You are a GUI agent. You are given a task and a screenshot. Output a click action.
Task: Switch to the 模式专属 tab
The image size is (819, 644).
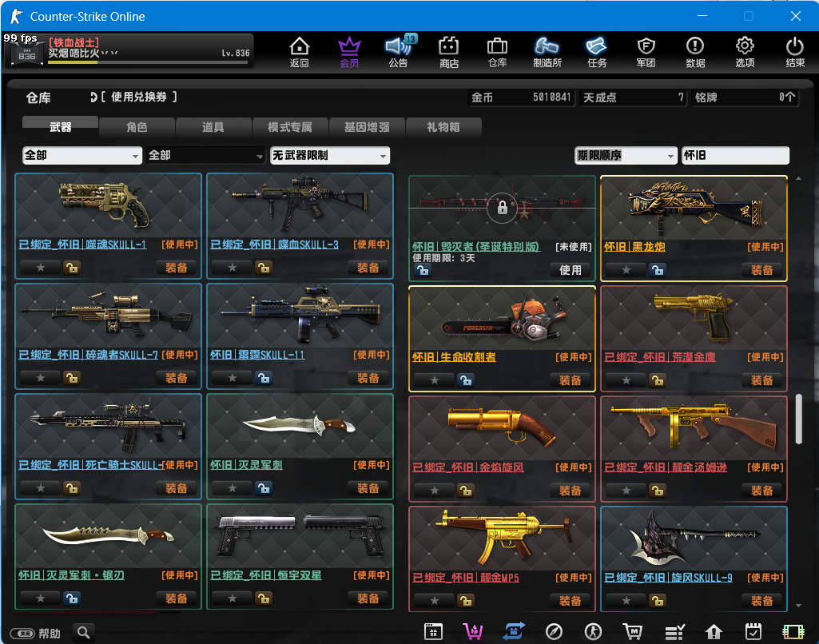pyautogui.click(x=290, y=127)
